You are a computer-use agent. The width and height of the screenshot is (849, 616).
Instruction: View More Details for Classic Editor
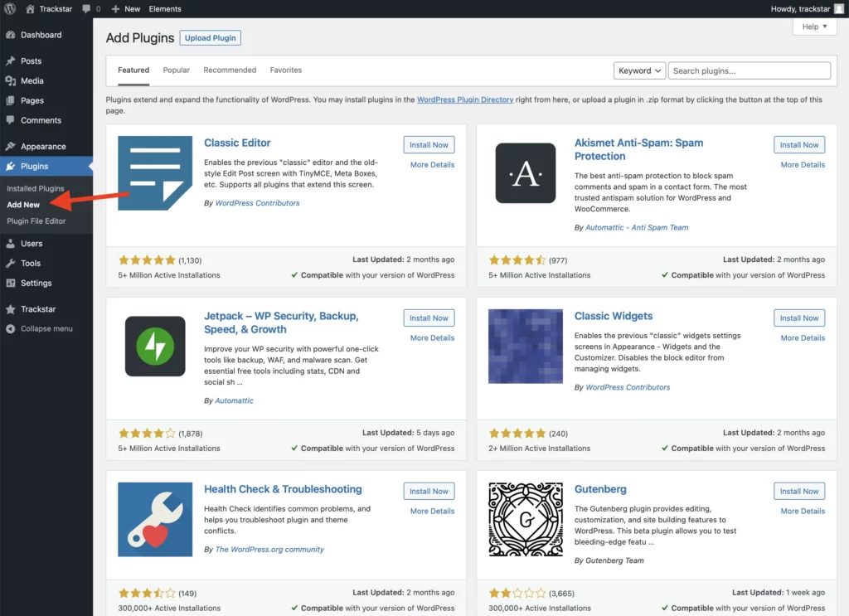(x=432, y=164)
